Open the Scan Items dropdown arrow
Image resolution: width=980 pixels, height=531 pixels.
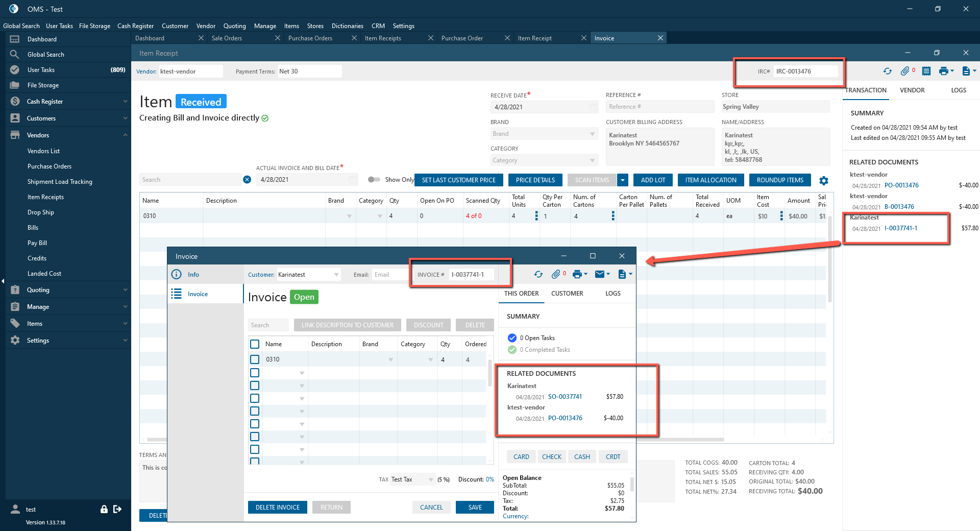pyautogui.click(x=623, y=180)
